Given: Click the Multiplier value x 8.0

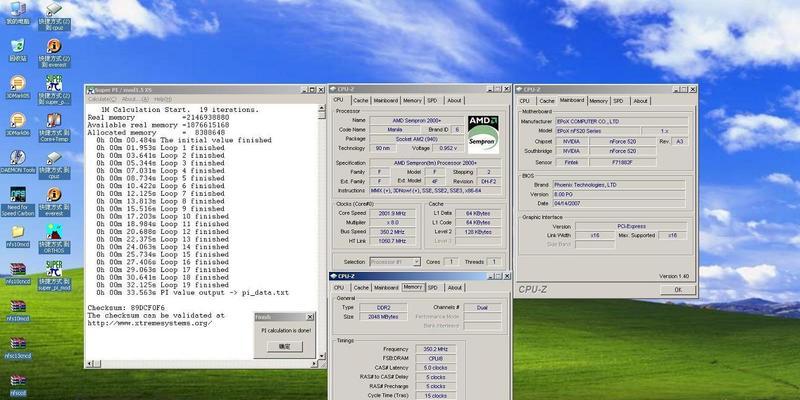Looking at the screenshot, I should point(392,222).
